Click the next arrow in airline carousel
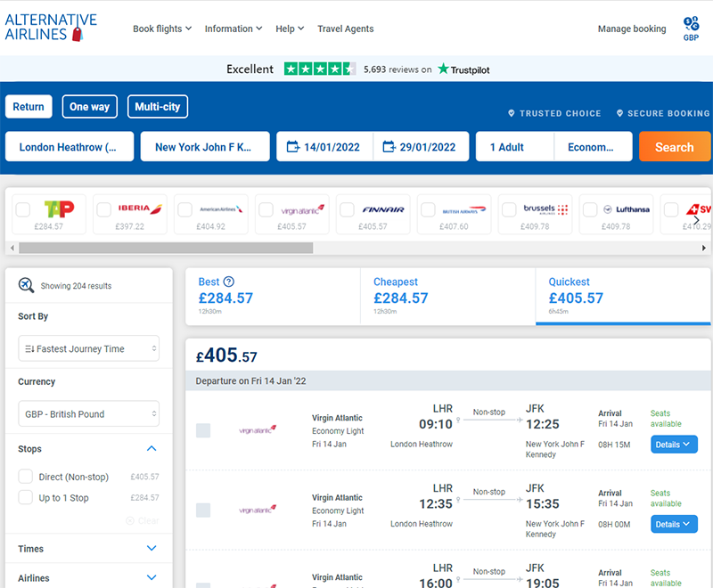This screenshot has width=713, height=588. pyautogui.click(x=697, y=220)
